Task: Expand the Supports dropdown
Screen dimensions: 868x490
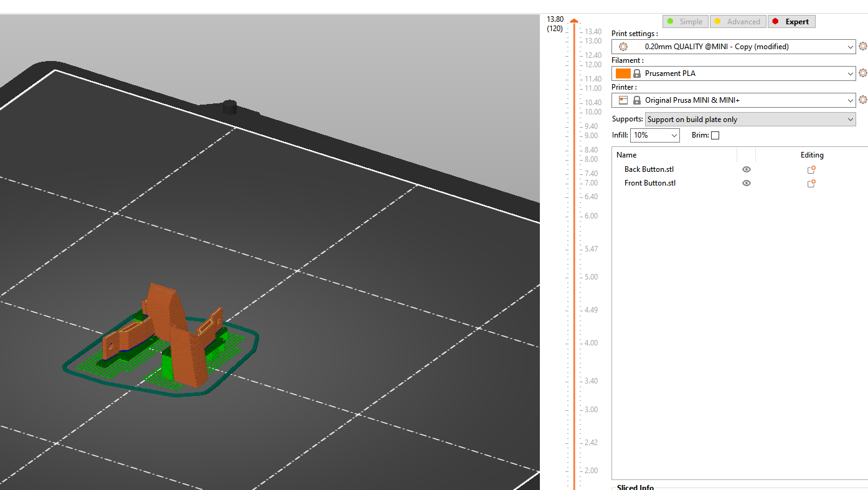Action: 750,119
